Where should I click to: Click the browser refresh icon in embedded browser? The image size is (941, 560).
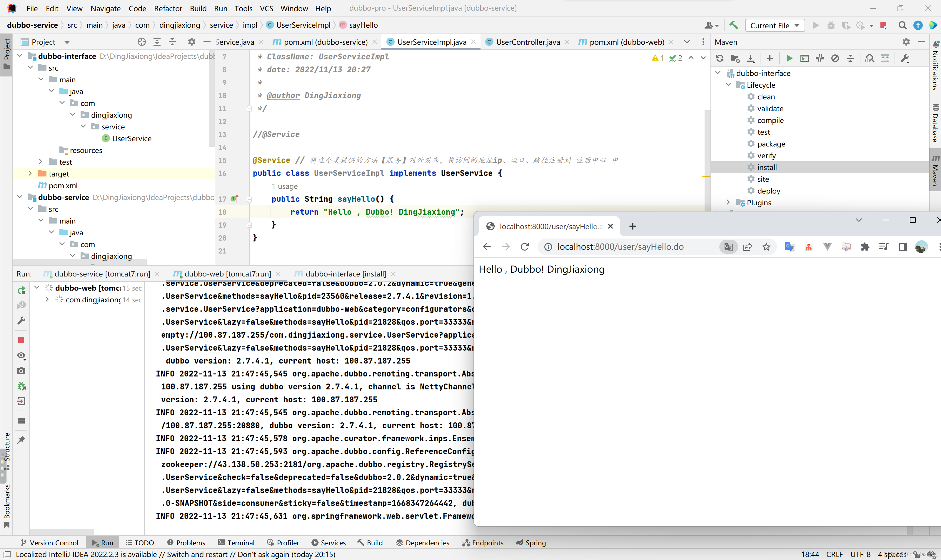pos(525,247)
